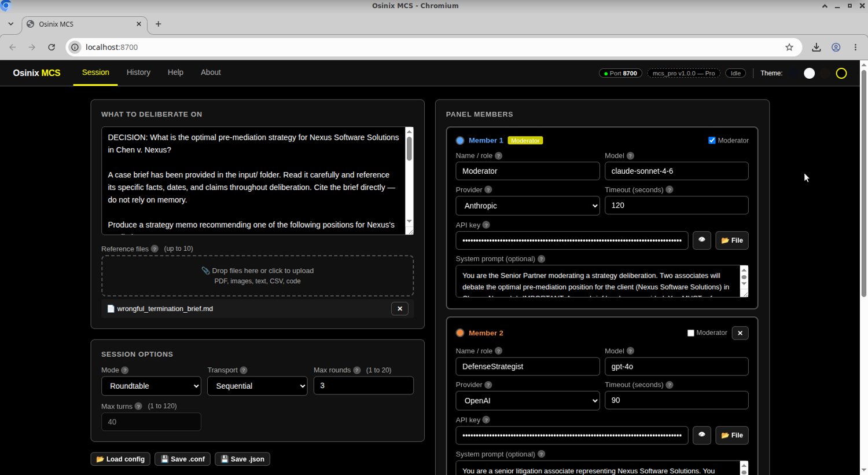Bookmark this page with star icon
868x475 pixels.
coord(789,47)
